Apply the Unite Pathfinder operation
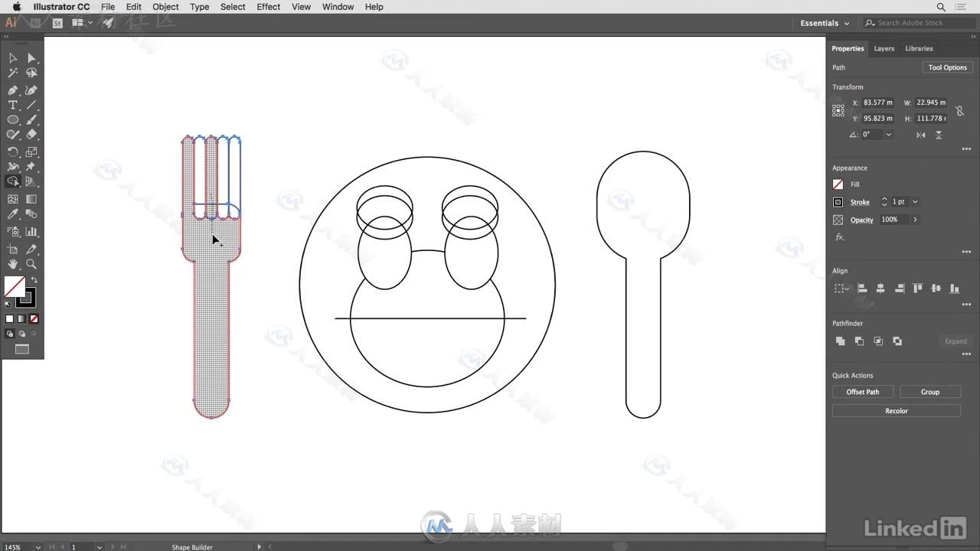Screen dimensions: 980x551 pos(840,341)
